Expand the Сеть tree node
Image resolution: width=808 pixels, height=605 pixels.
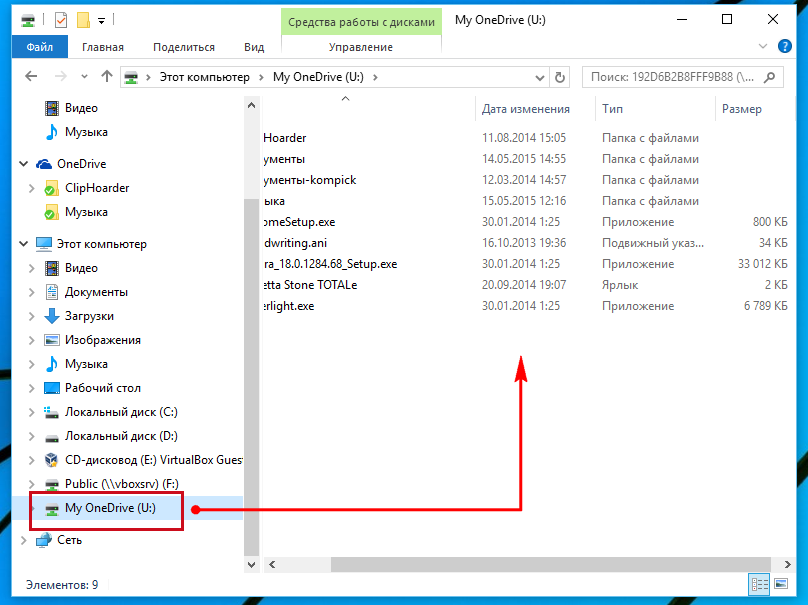[25, 540]
